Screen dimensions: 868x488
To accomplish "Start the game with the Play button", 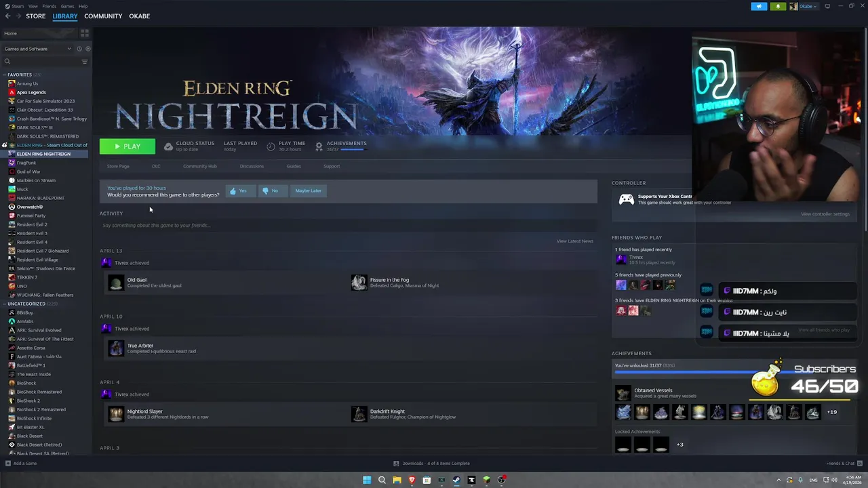I will point(127,146).
